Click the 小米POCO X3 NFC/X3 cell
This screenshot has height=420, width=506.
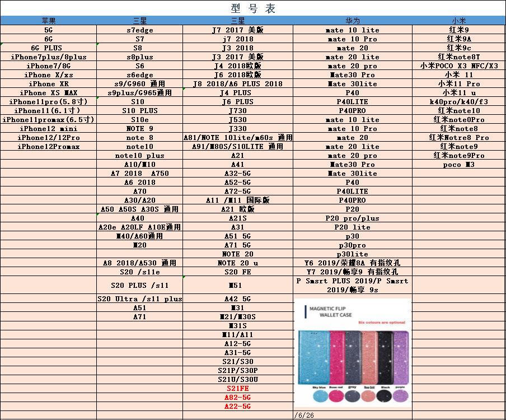pos(459,66)
